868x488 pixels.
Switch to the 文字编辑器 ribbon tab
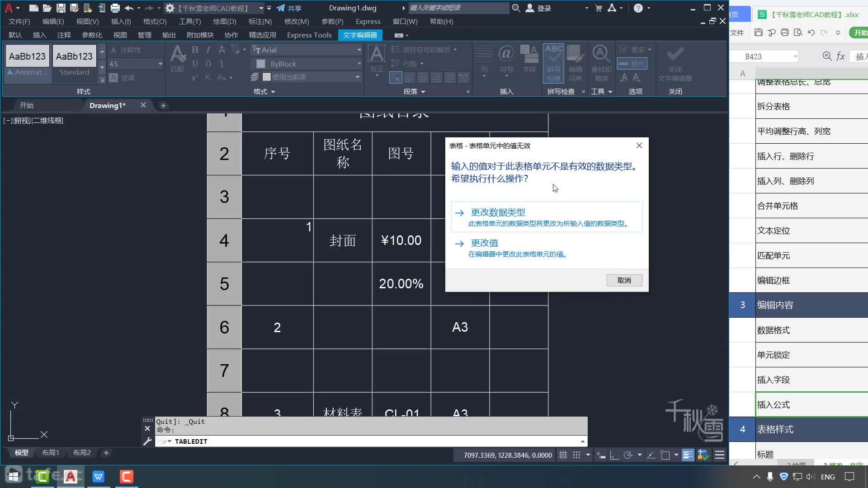tap(360, 35)
